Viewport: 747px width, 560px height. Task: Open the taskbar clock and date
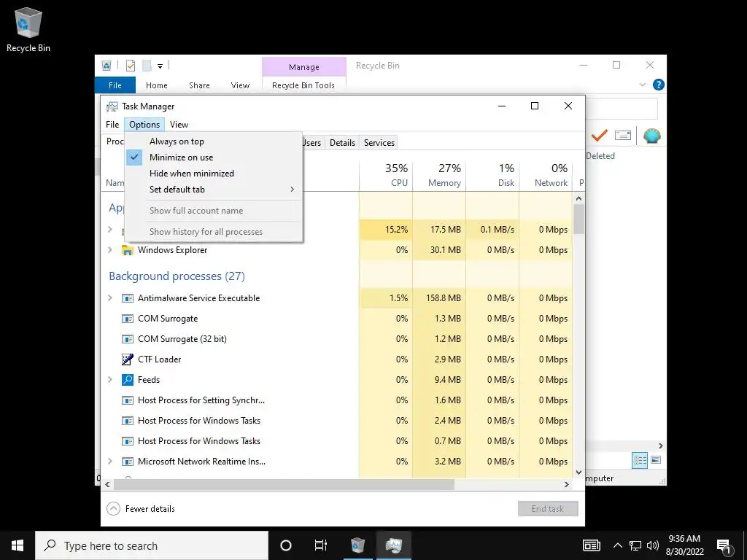[684, 545]
